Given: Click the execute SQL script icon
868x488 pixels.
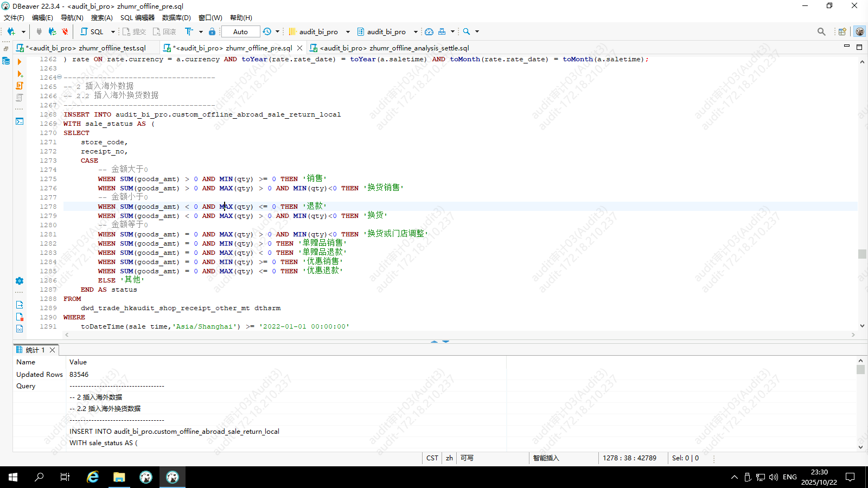Looking at the screenshot, I should click(20, 86).
